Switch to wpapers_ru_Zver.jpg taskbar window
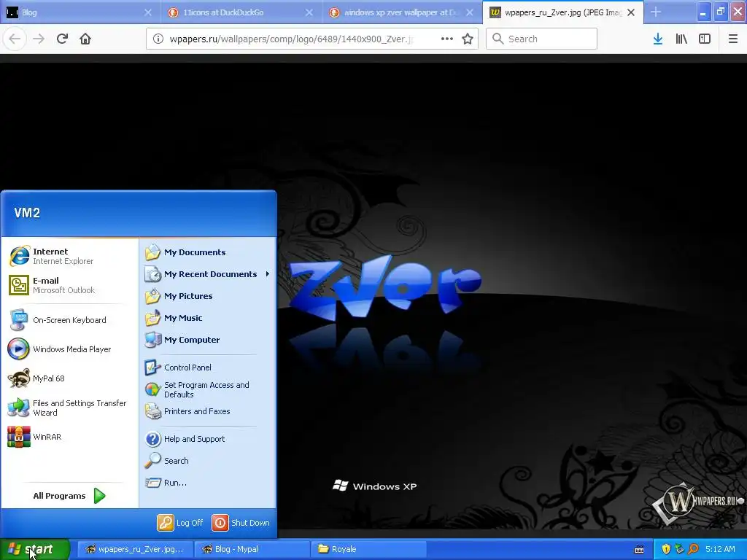The height and width of the screenshot is (560, 747). (135, 549)
